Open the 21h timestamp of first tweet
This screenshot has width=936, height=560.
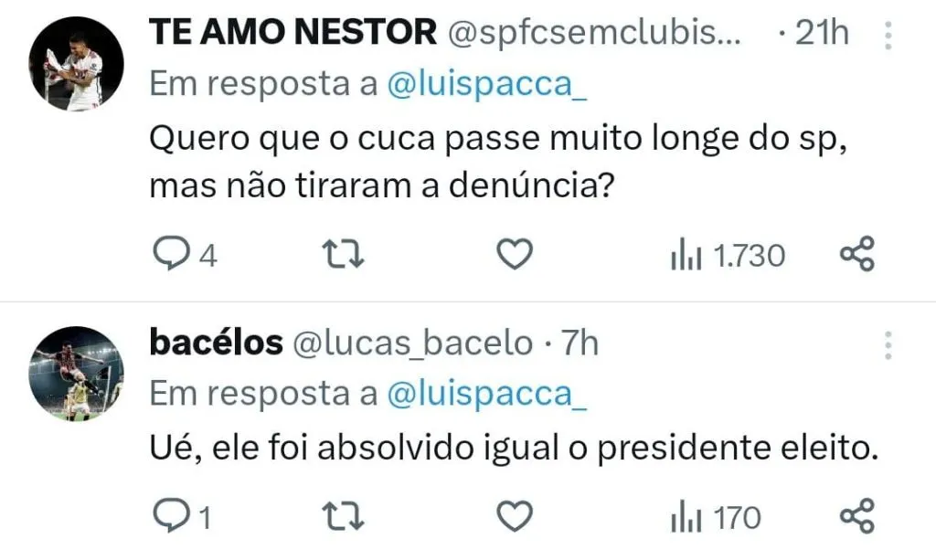click(x=823, y=34)
